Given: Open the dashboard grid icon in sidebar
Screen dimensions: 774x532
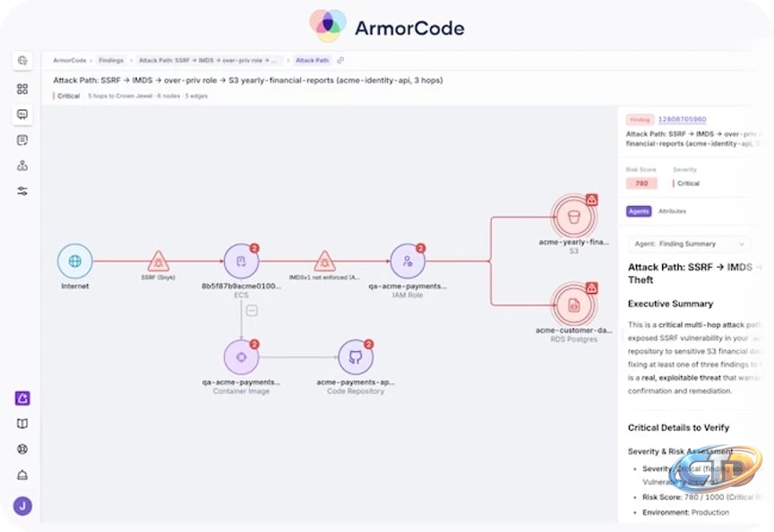Looking at the screenshot, I should pyautogui.click(x=22, y=89).
